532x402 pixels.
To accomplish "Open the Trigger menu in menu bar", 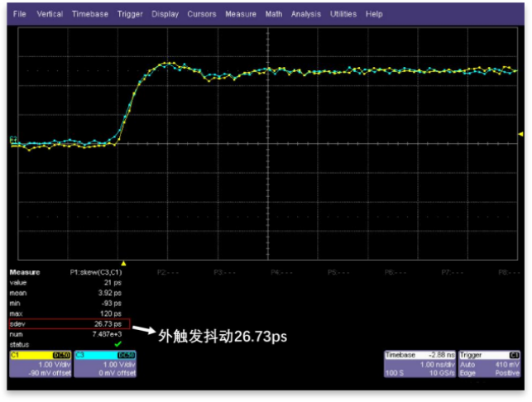I will 129,14.
